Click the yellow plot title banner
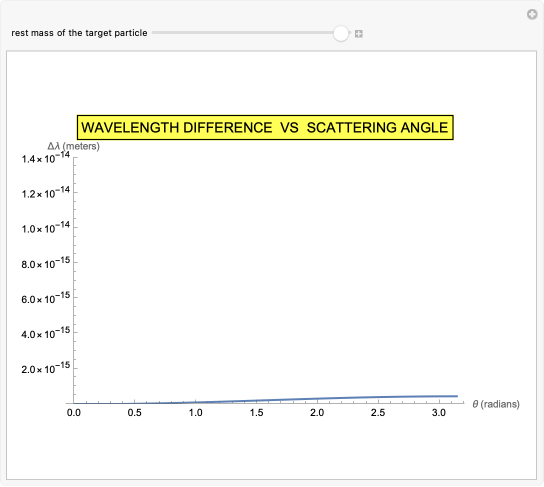This screenshot has height=487, width=544. (x=265, y=127)
